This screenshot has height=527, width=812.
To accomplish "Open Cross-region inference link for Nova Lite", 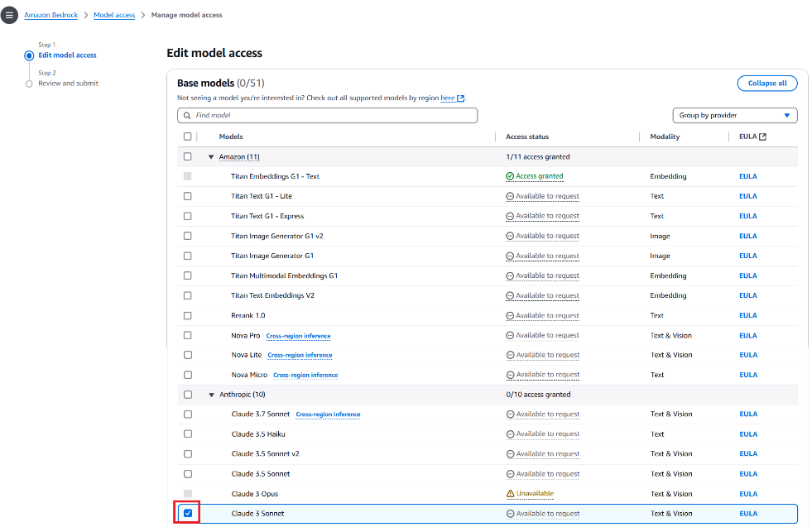I will (x=300, y=355).
